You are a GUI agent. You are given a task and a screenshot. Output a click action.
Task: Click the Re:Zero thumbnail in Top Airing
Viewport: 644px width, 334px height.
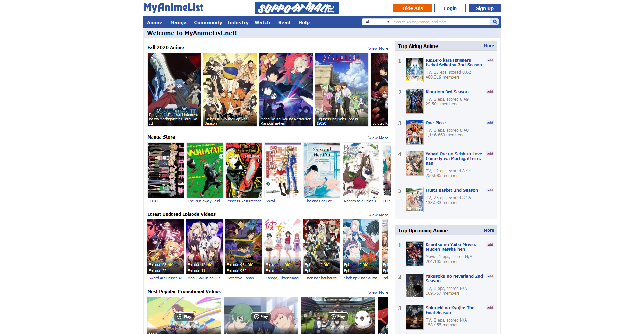[414, 69]
